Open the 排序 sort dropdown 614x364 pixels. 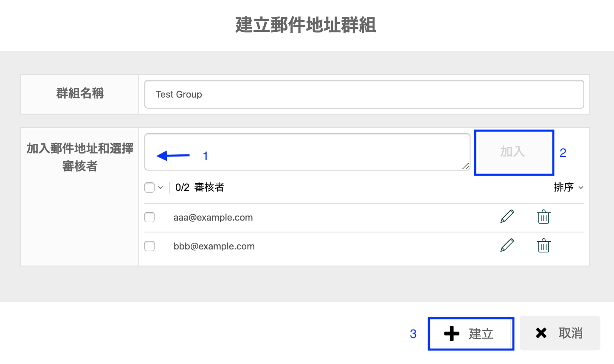[569, 187]
